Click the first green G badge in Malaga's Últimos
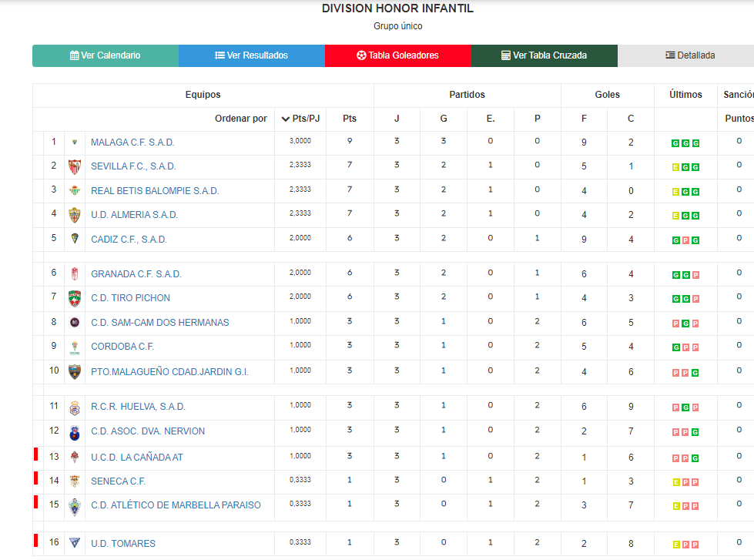 pos(675,143)
